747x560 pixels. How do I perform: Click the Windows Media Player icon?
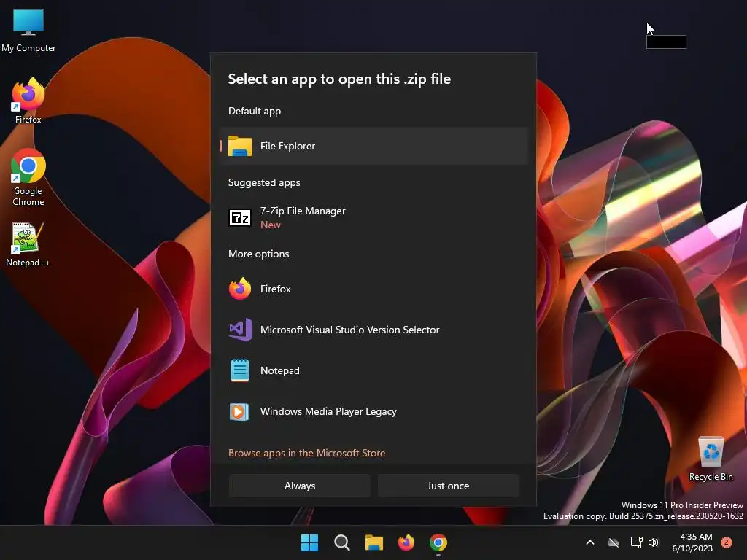click(x=239, y=411)
